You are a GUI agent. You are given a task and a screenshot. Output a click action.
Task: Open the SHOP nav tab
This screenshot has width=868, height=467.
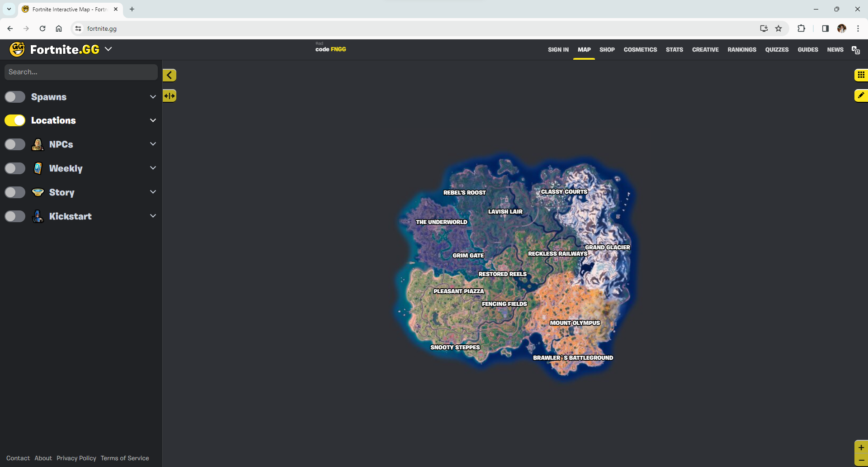(x=607, y=50)
